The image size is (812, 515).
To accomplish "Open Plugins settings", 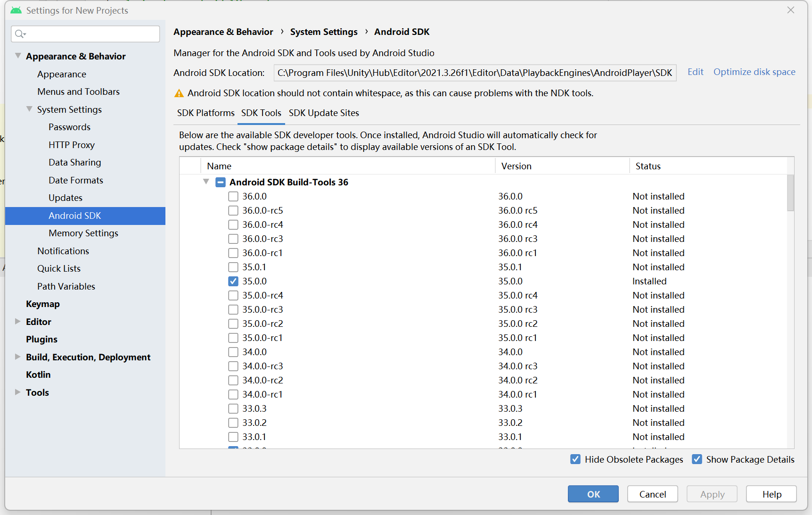I will (41, 339).
